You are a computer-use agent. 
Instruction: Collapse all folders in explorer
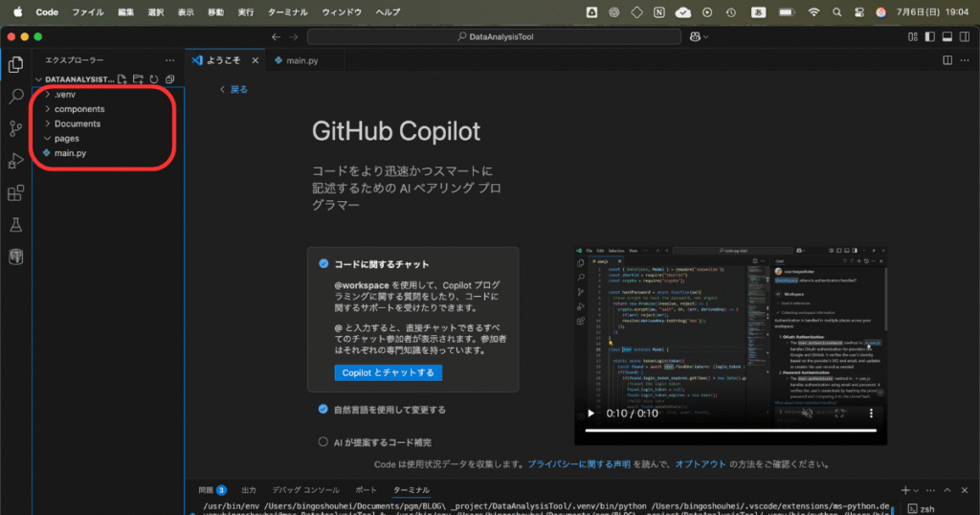(170, 79)
